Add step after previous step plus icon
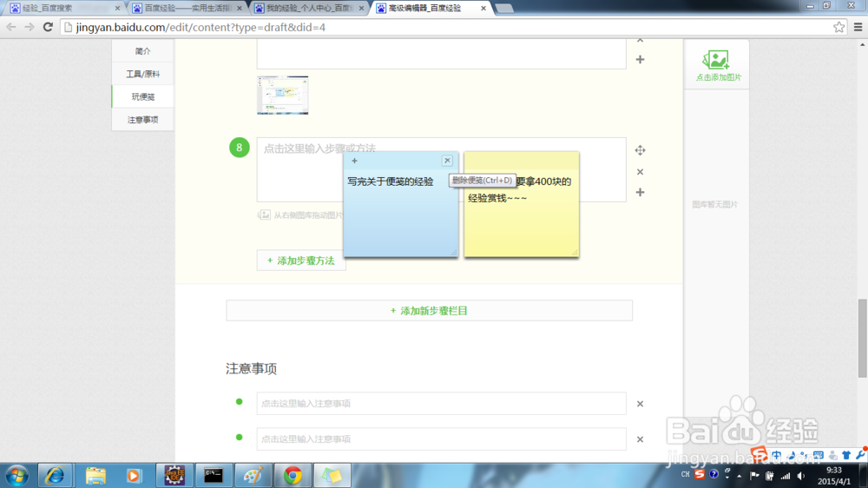The height and width of the screenshot is (488, 868). coord(640,59)
